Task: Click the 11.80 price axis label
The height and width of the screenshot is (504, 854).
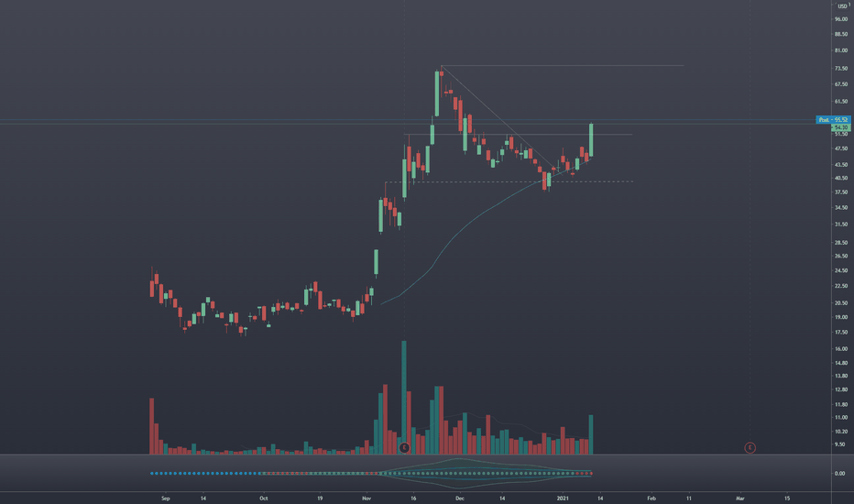Action: [841, 404]
